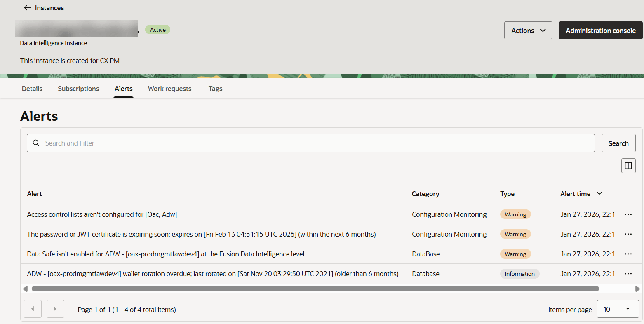Screen dimensions: 644x324
Task: Click the Information badge on the wallet rotation alert
Action: tap(519, 273)
